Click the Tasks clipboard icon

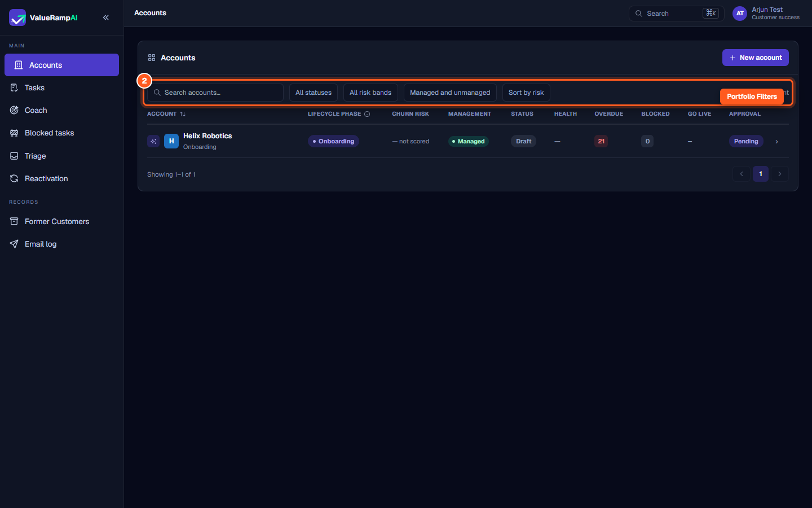(x=14, y=87)
